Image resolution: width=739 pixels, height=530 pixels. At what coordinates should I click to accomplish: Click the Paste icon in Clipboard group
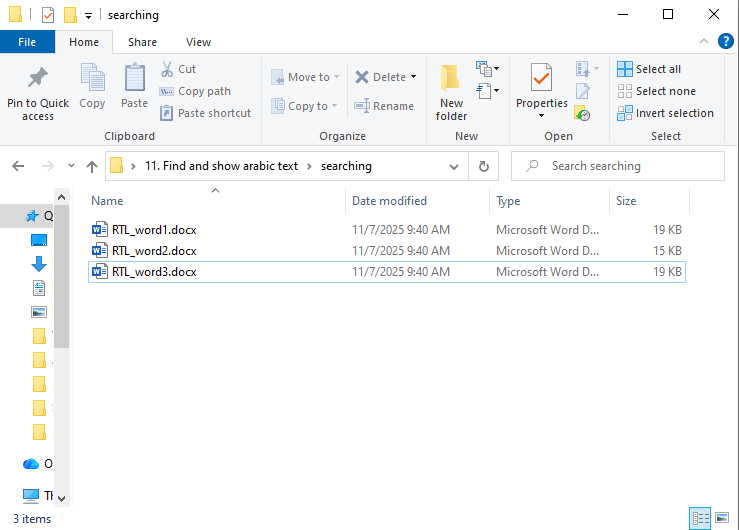click(134, 78)
